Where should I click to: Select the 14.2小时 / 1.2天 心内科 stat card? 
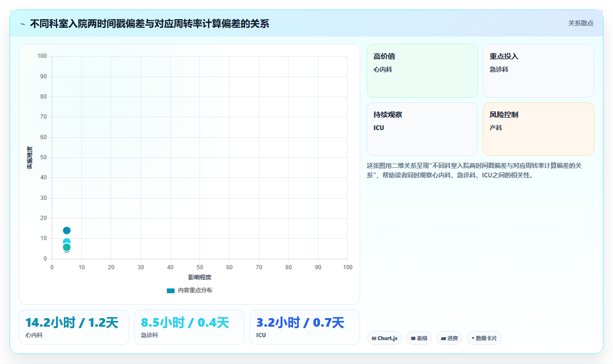coord(74,327)
